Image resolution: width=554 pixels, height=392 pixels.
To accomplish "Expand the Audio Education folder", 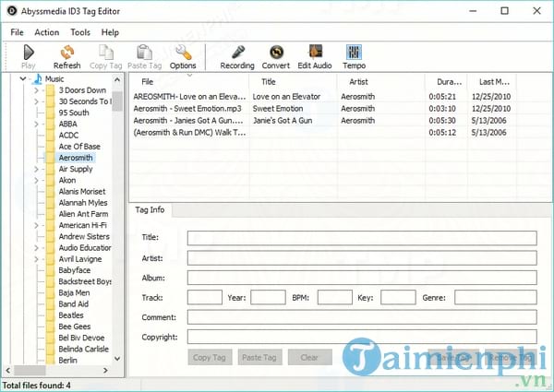I will click(36, 248).
